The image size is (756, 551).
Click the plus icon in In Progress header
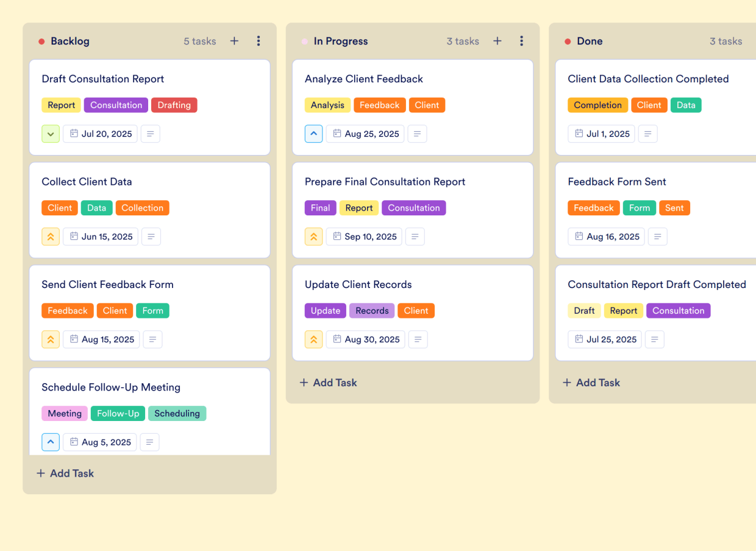click(x=497, y=41)
